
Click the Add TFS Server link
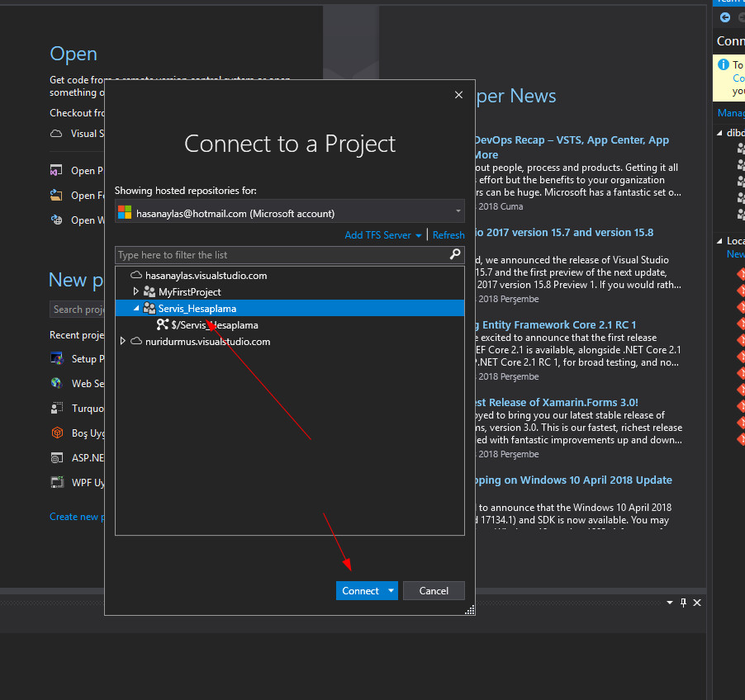tap(377, 235)
